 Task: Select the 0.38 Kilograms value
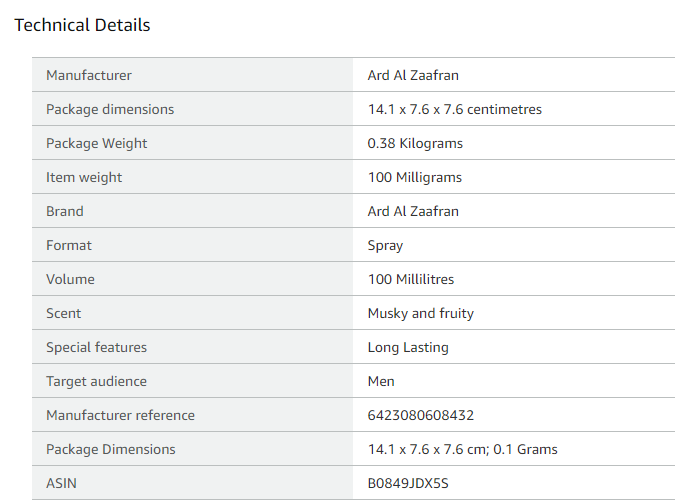click(x=415, y=143)
